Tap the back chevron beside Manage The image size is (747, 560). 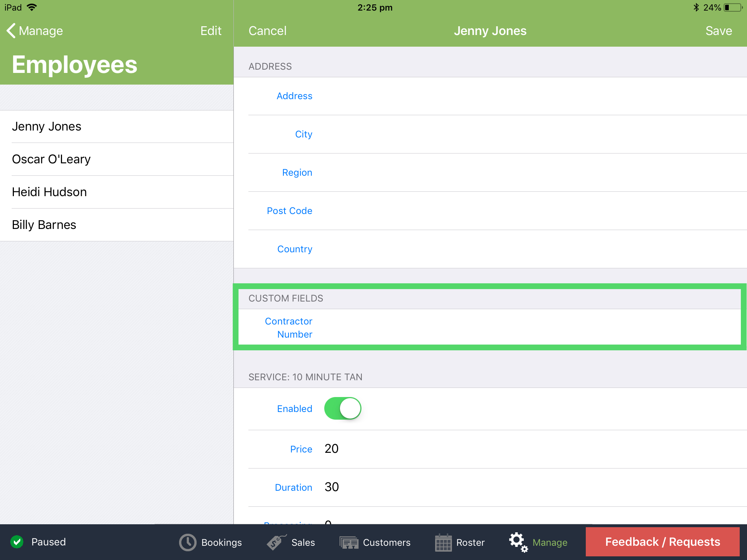11,31
